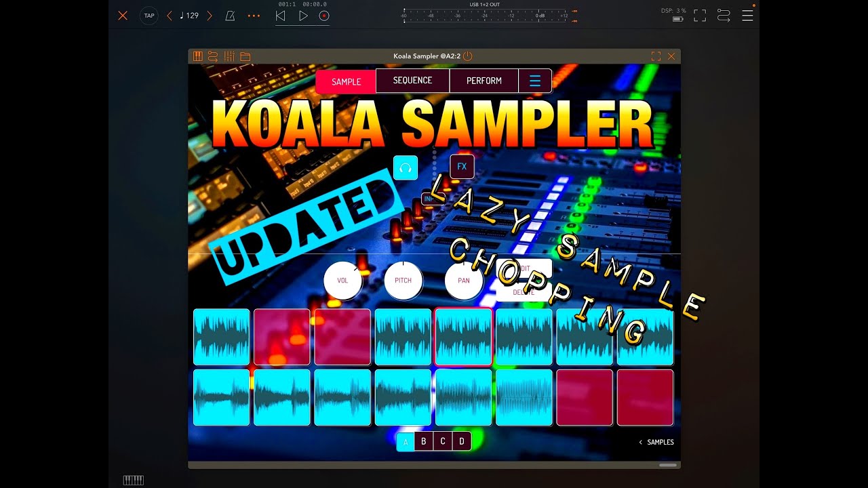Trigger sixth pad in bottom row
Image resolution: width=868 pixels, height=488 pixels.
click(x=524, y=398)
